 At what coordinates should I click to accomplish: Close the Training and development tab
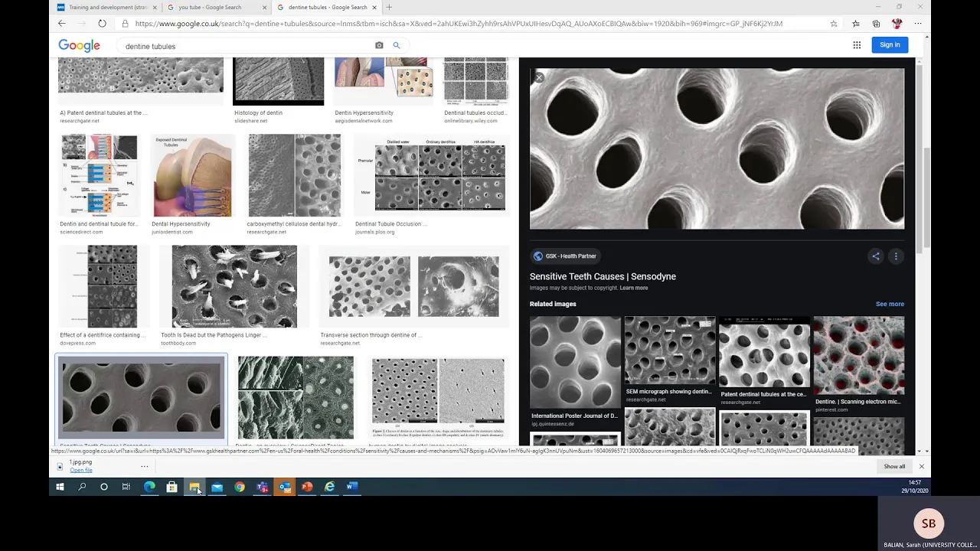(155, 8)
